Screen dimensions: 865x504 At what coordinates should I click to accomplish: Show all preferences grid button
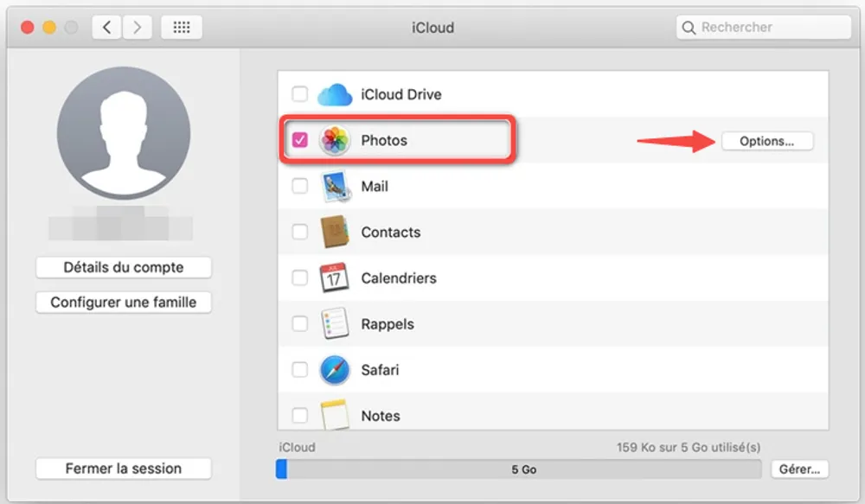[182, 27]
